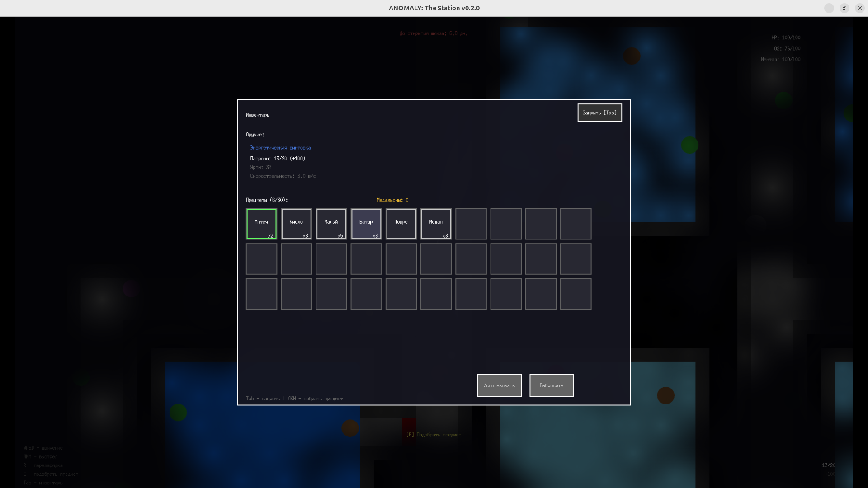Close inventory with Закрыть [Tab] button
This screenshot has width=868, height=488.
(x=599, y=113)
